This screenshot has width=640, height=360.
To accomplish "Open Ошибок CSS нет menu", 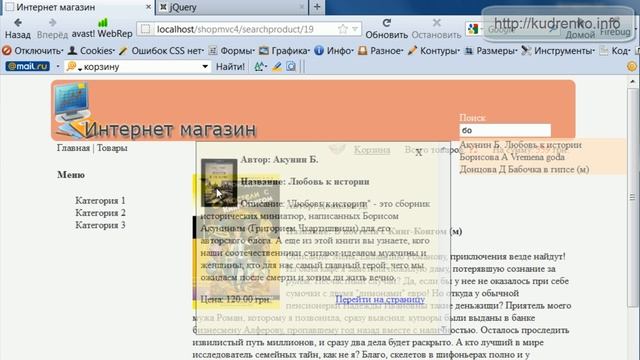I will tap(162, 51).
